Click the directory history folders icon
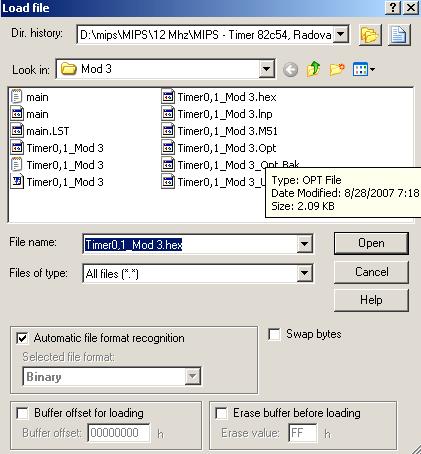421x454 pixels. [370, 35]
